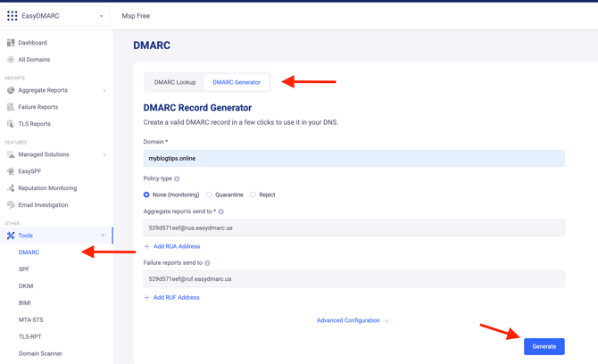Image resolution: width=598 pixels, height=364 pixels.
Task: Click Add RUF Address link
Action: click(x=176, y=298)
